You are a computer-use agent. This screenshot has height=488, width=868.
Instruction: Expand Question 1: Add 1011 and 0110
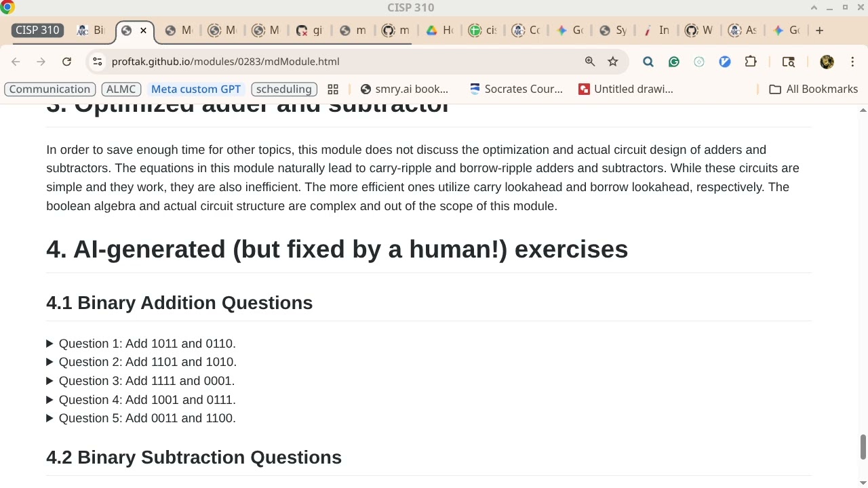click(141, 344)
